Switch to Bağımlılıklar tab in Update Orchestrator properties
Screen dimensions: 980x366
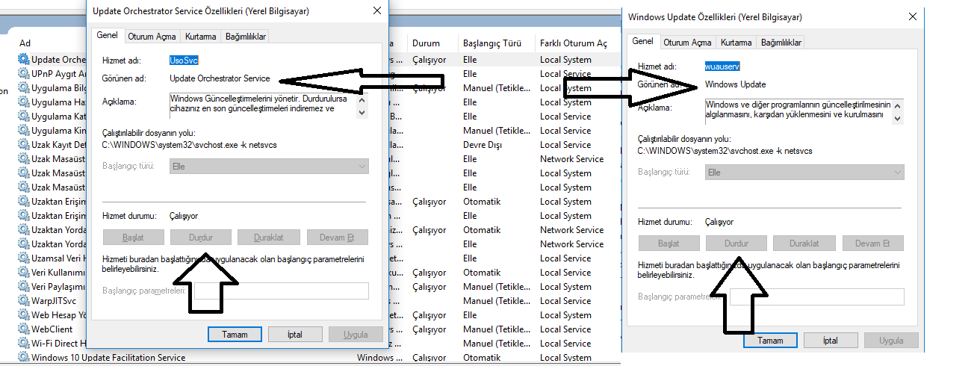tap(244, 37)
